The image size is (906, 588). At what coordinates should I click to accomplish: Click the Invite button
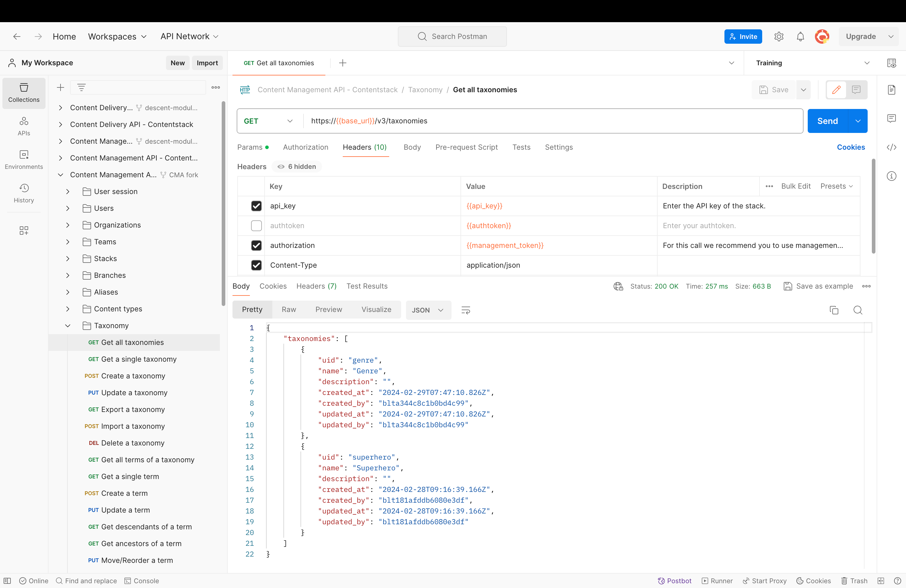743,37
